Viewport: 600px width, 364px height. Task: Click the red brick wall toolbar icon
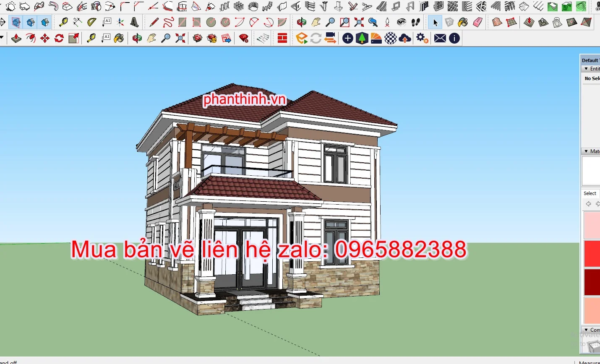click(x=282, y=39)
